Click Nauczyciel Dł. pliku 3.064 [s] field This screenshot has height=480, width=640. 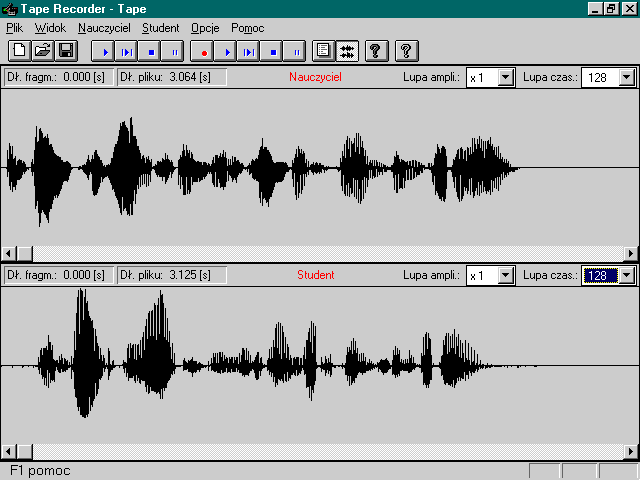point(172,77)
